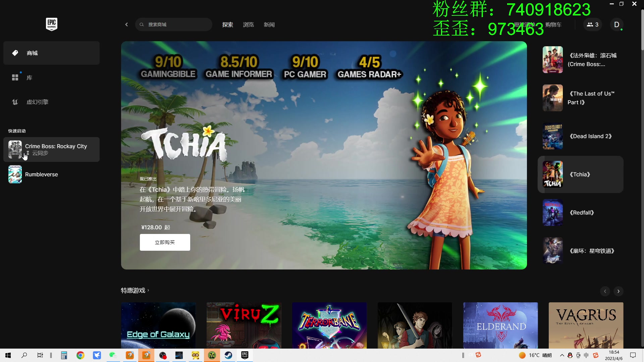Open the Elderand game card

pyautogui.click(x=500, y=325)
